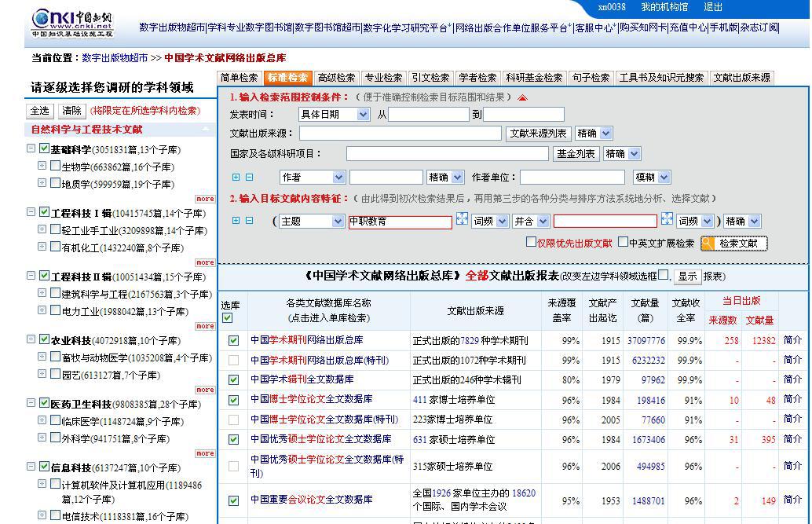
Task: Switch to 简单检索 tab
Action: (239, 78)
